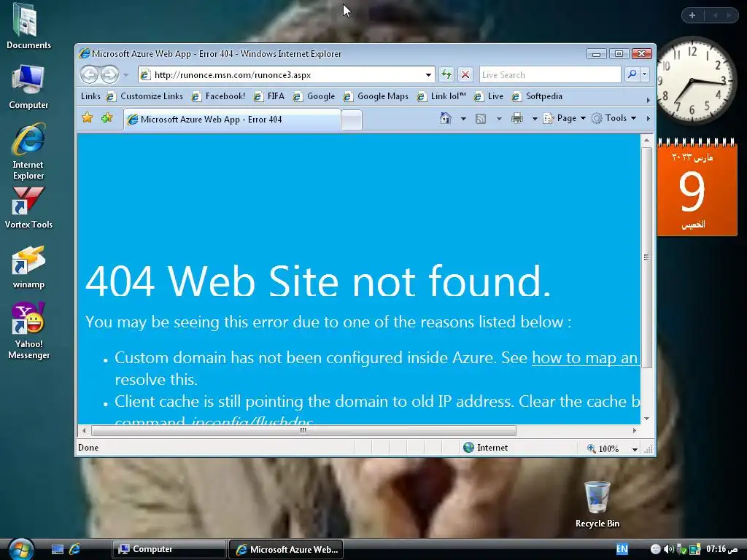The width and height of the screenshot is (747, 560).
Task: Click the Add to Favorites icon
Action: (x=107, y=117)
